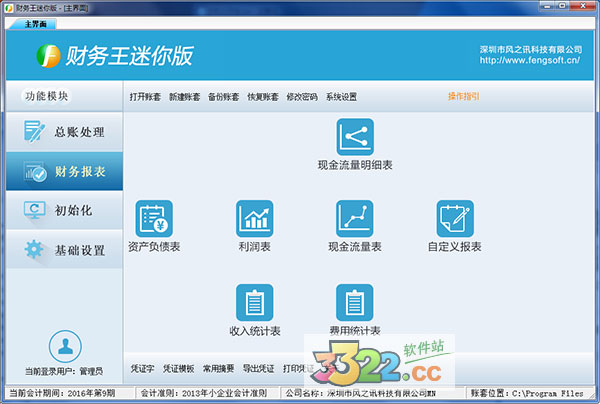Select the 财务报表 module
Image resolution: width=600 pixels, height=404 pixels.
[x=64, y=171]
